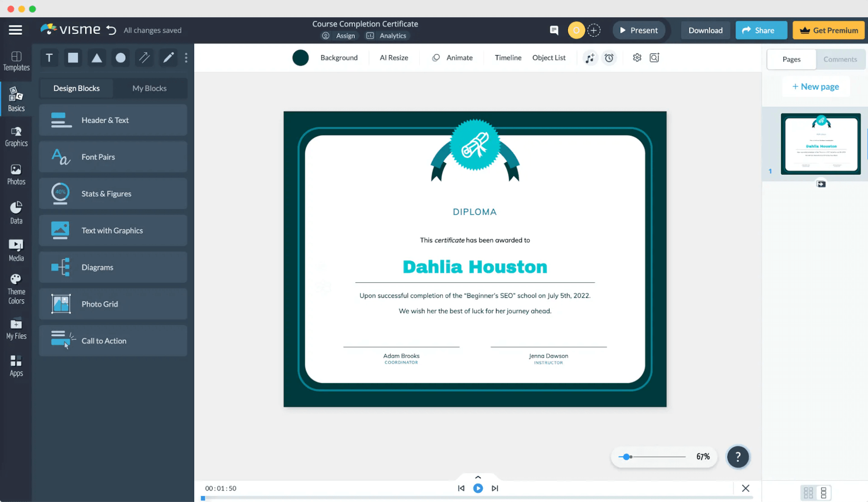Viewport: 868px width, 502px height.
Task: Open the Object List panel
Action: pyautogui.click(x=548, y=57)
